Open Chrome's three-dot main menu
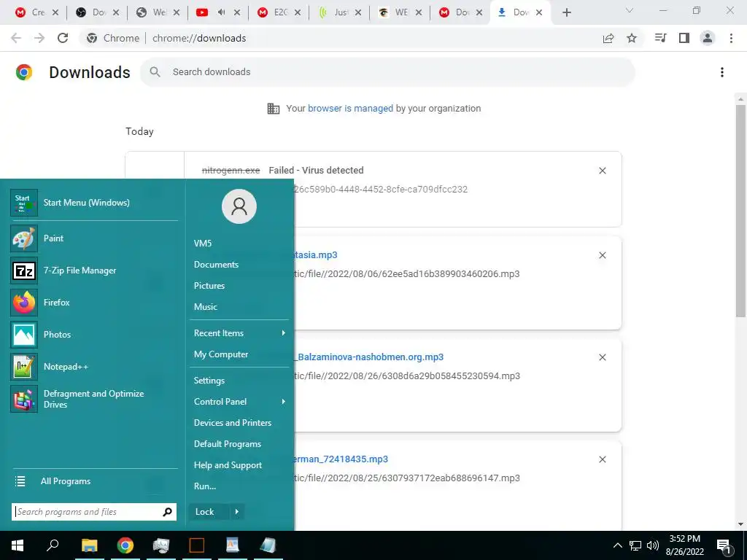The width and height of the screenshot is (747, 560). tap(731, 38)
